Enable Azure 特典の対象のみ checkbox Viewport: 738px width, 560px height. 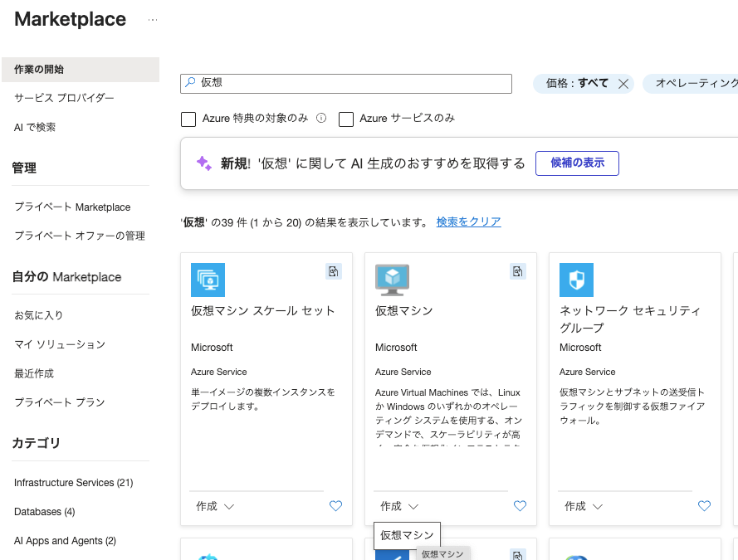(188, 119)
